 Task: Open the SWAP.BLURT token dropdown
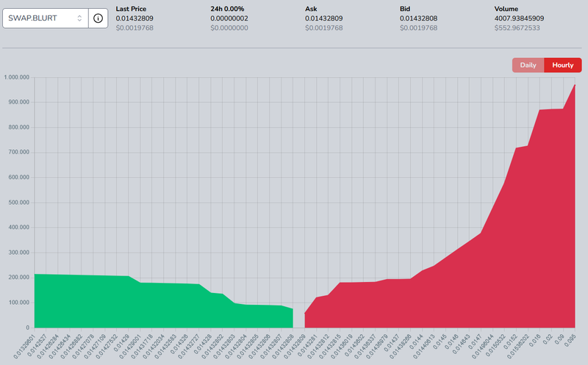pyautogui.click(x=44, y=18)
